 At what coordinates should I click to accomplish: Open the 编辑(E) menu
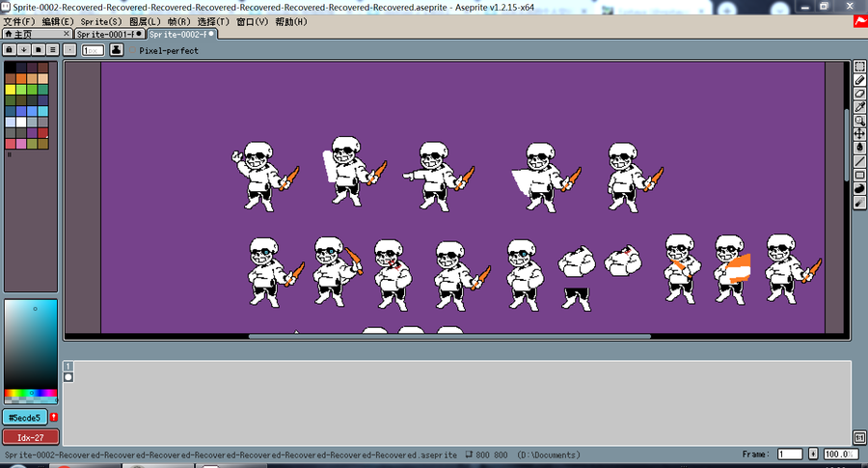(58, 21)
